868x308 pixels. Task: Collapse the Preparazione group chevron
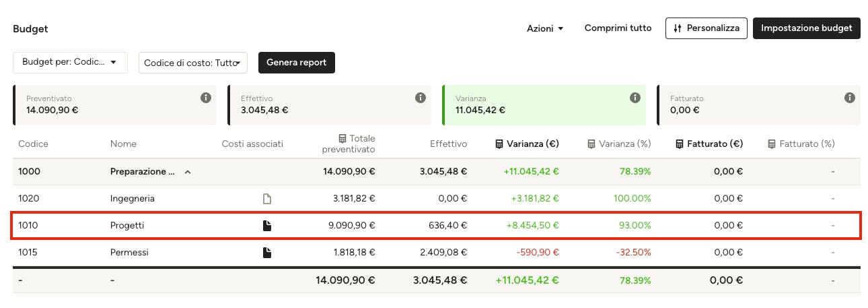(188, 172)
